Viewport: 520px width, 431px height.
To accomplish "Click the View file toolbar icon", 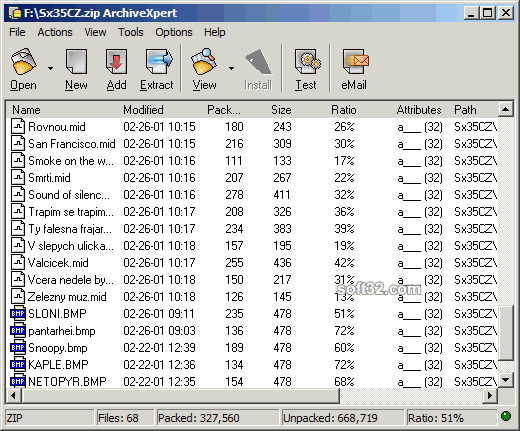I will tap(204, 61).
